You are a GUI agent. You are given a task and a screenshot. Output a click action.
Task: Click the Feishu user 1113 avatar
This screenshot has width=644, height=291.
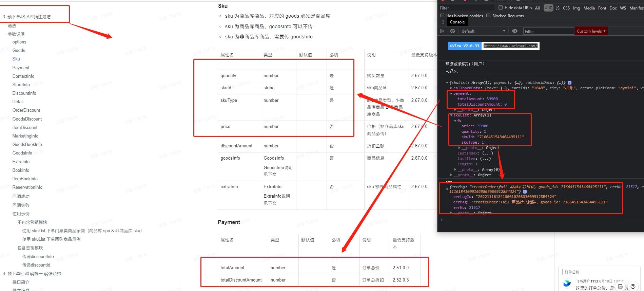pos(567,284)
